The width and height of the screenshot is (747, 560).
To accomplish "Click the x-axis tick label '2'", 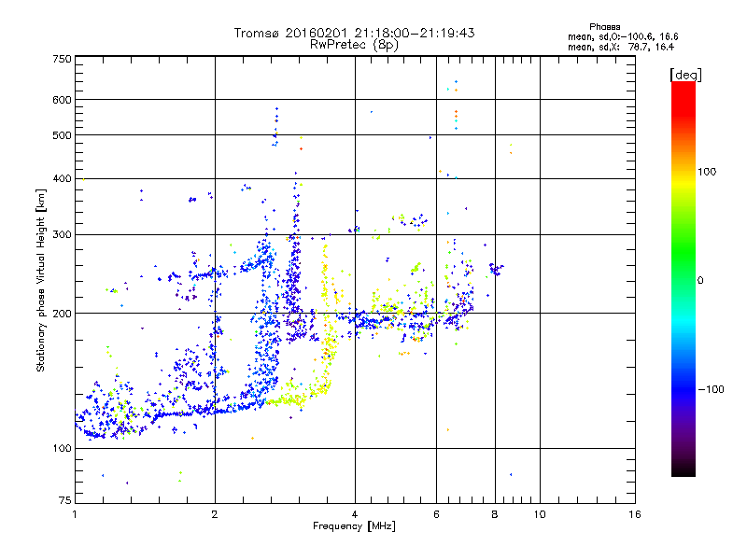I will [x=215, y=514].
